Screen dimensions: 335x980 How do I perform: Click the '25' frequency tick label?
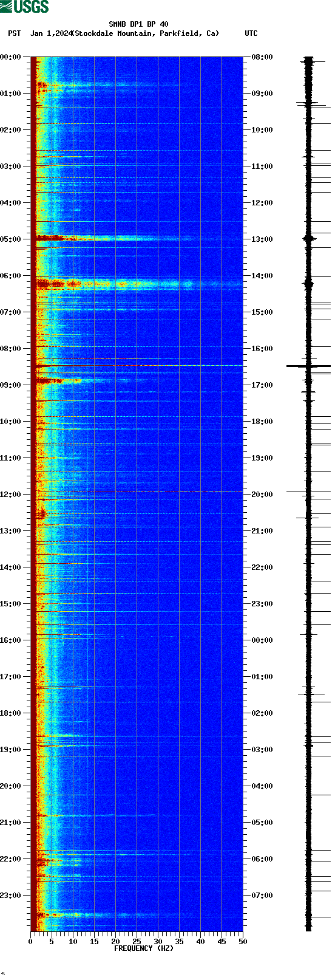(137, 942)
